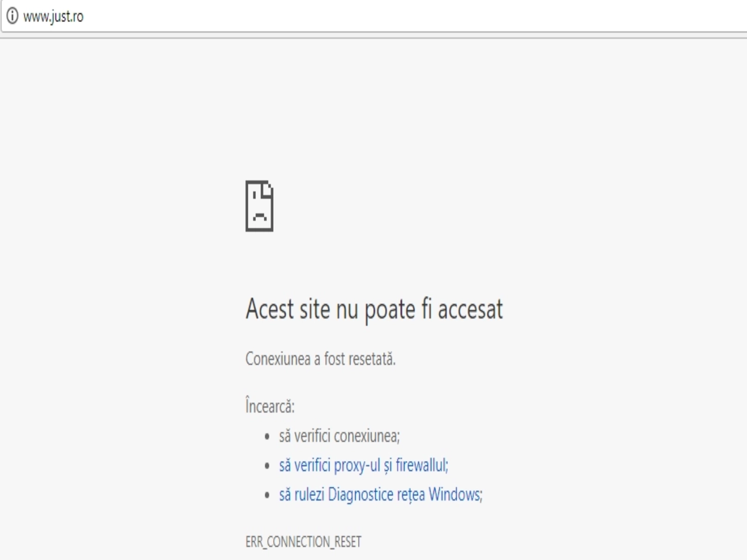Open the proxy and firewall check link
This screenshot has width=747, height=560.
tap(363, 465)
